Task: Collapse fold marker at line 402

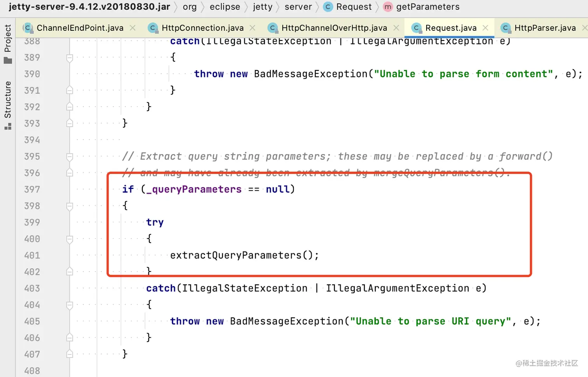Action: click(70, 272)
